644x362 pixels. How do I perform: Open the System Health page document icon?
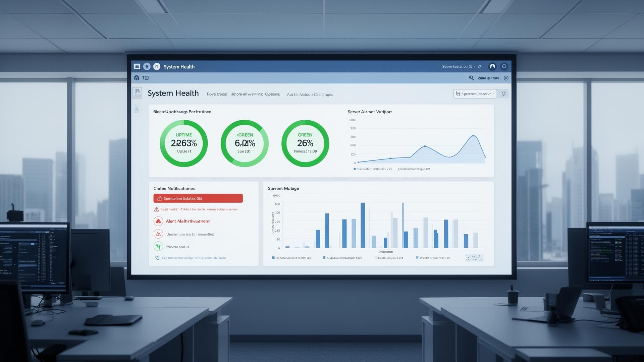click(x=137, y=93)
